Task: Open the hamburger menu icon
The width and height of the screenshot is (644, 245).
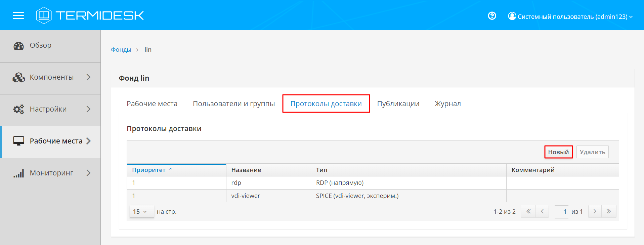Action: pos(18,16)
